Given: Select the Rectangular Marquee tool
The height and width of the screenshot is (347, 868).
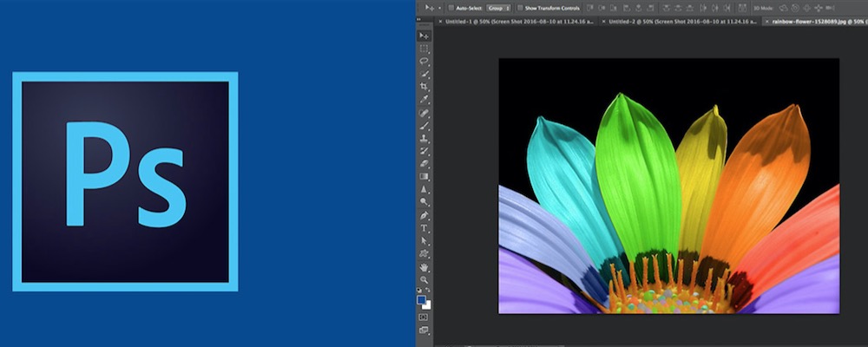Looking at the screenshot, I should pyautogui.click(x=424, y=49).
